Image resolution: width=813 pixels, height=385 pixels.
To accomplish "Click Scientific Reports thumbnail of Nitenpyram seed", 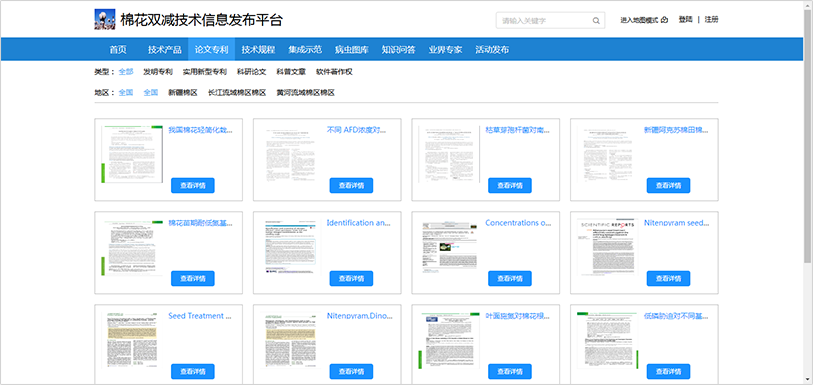I will click(x=608, y=247).
